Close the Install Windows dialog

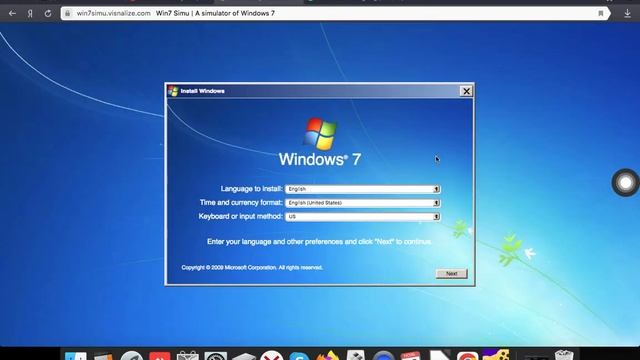pos(466,91)
